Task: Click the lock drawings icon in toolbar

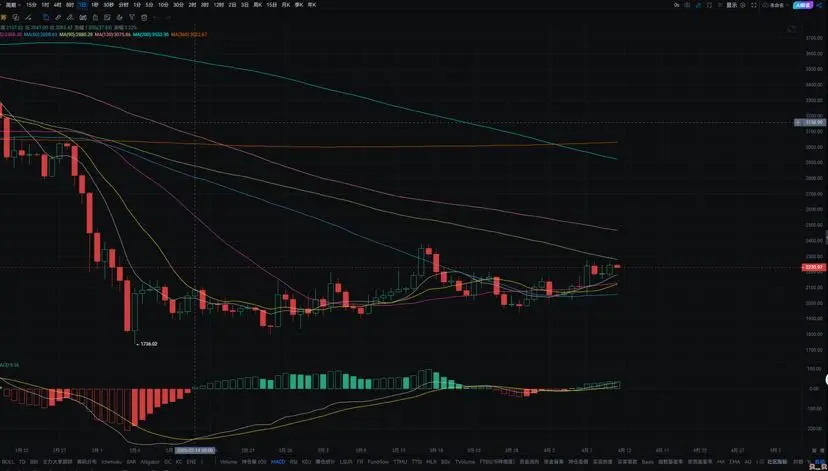Action: pyautogui.click(x=95, y=17)
